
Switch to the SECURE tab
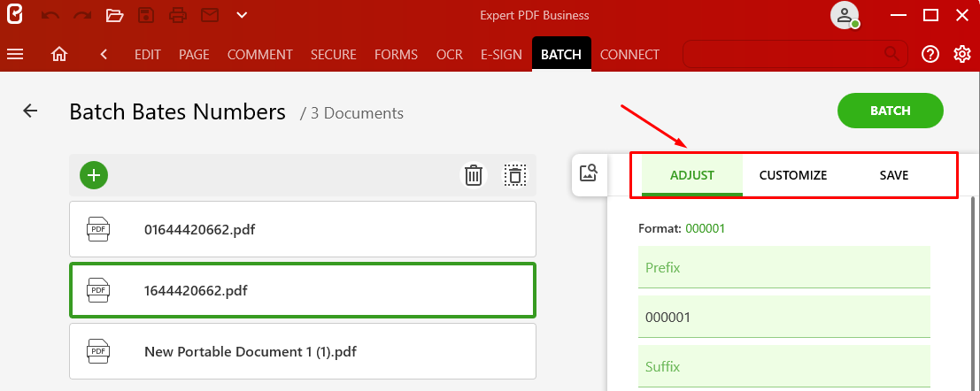pyautogui.click(x=334, y=55)
